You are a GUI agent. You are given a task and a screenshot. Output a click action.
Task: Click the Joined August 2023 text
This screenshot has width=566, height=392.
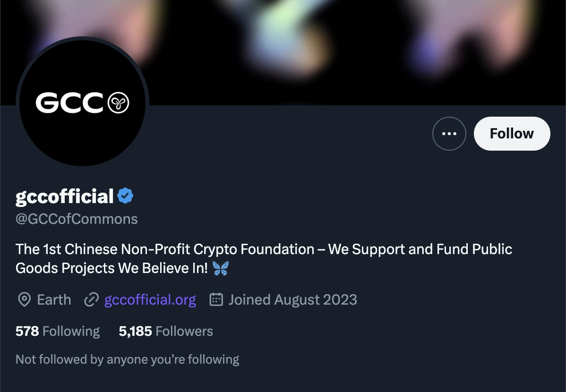click(x=292, y=300)
